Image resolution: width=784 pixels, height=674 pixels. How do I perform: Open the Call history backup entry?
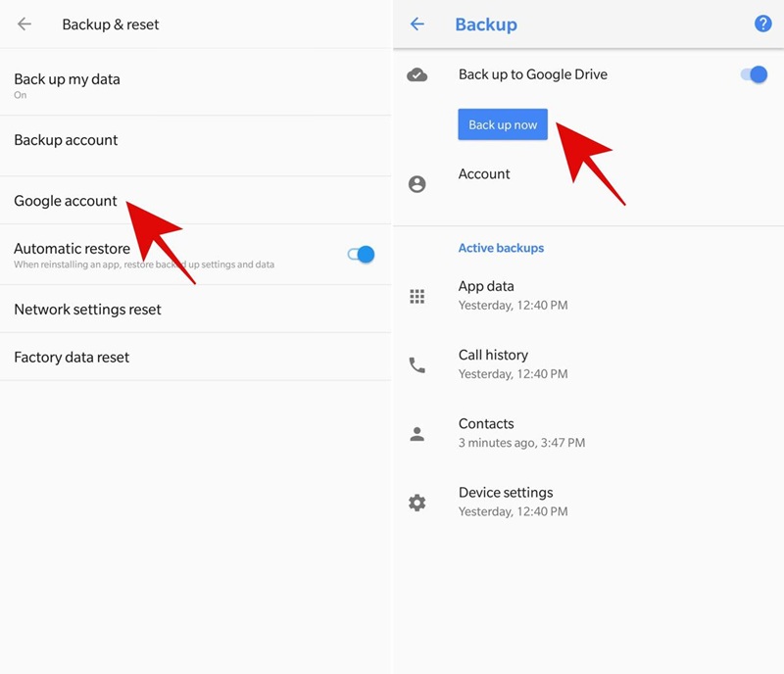[x=513, y=363]
